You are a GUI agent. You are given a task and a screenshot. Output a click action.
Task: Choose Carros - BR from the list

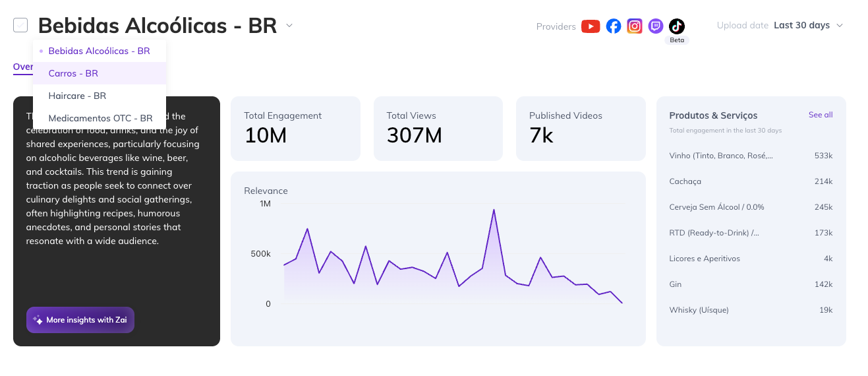click(x=73, y=73)
